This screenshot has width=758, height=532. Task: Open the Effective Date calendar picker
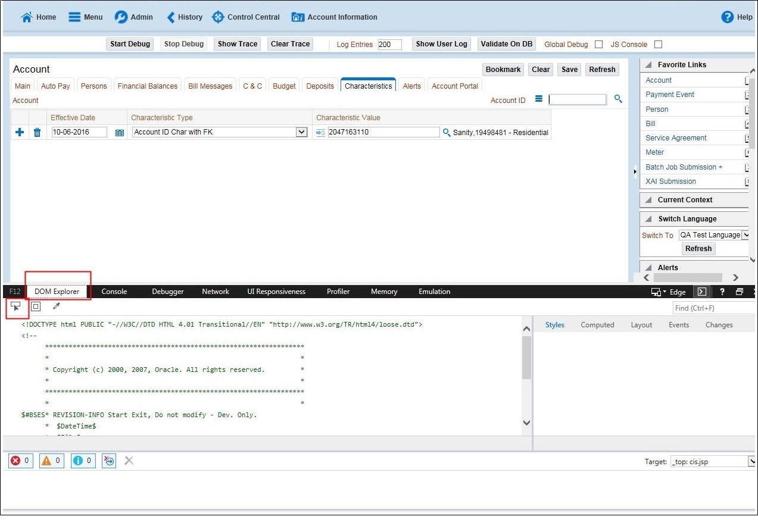coord(119,132)
